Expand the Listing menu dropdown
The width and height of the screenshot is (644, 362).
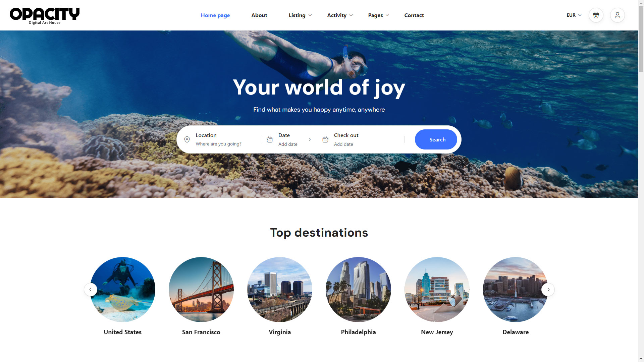pos(300,15)
